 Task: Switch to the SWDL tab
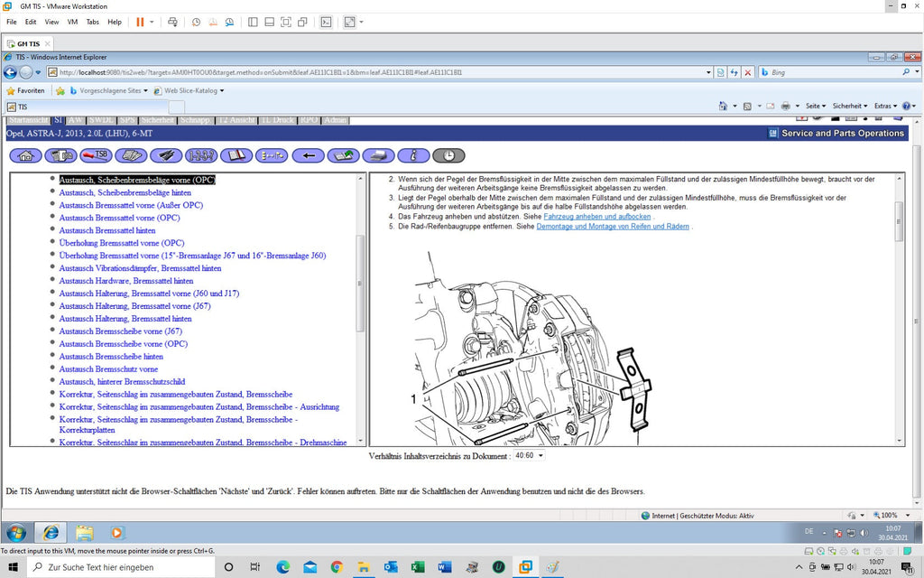[x=101, y=120]
